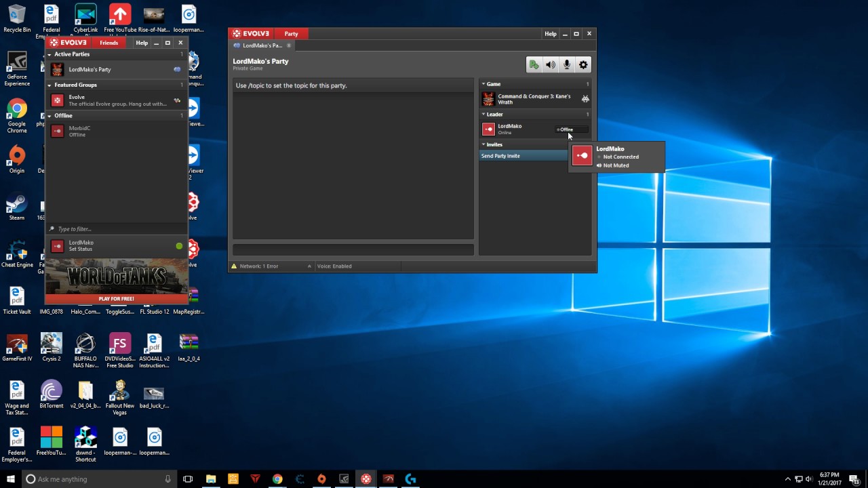This screenshot has height=488, width=868.
Task: Open the BitTorrent desktop shortcut
Action: 52,394
